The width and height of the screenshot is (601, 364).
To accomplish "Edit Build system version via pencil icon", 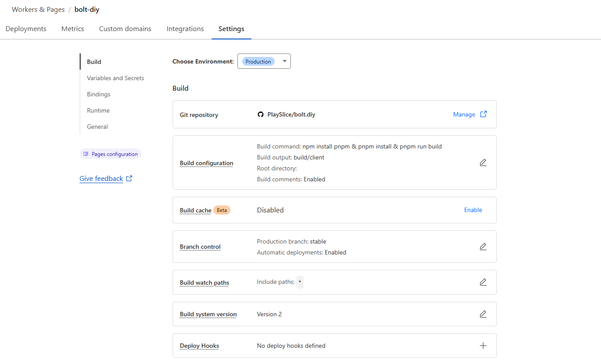I will (x=483, y=314).
